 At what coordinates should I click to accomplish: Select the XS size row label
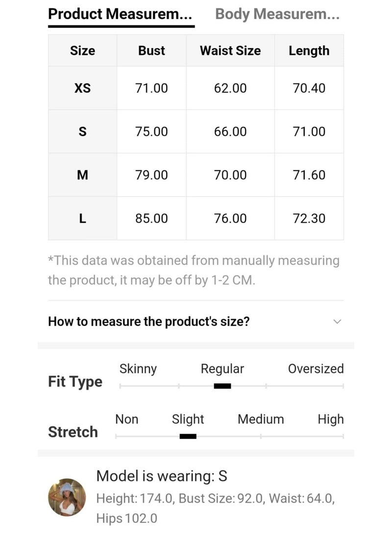click(82, 88)
